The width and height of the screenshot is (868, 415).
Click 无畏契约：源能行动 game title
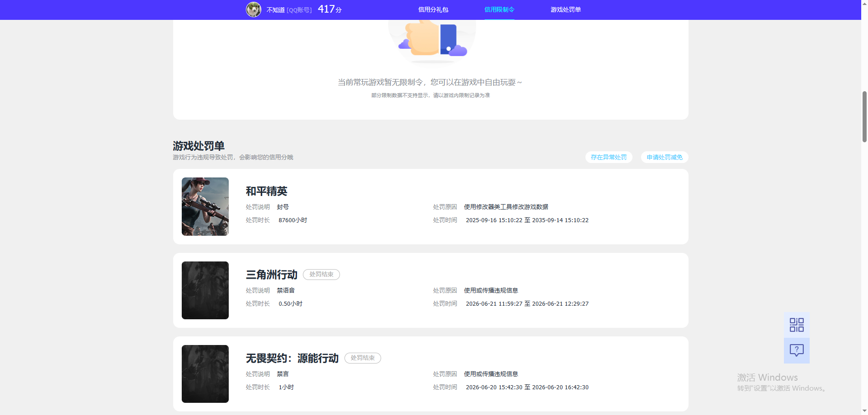[x=292, y=358]
